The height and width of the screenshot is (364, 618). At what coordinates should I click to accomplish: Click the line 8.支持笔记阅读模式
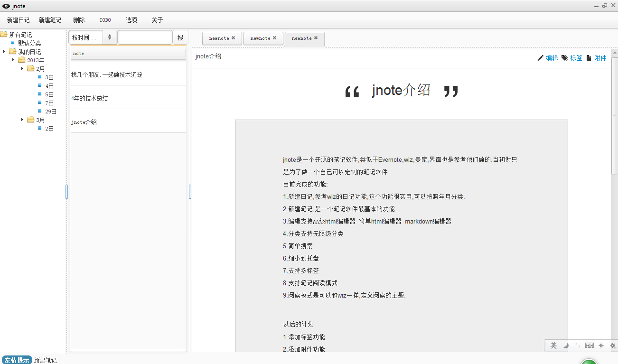click(310, 283)
